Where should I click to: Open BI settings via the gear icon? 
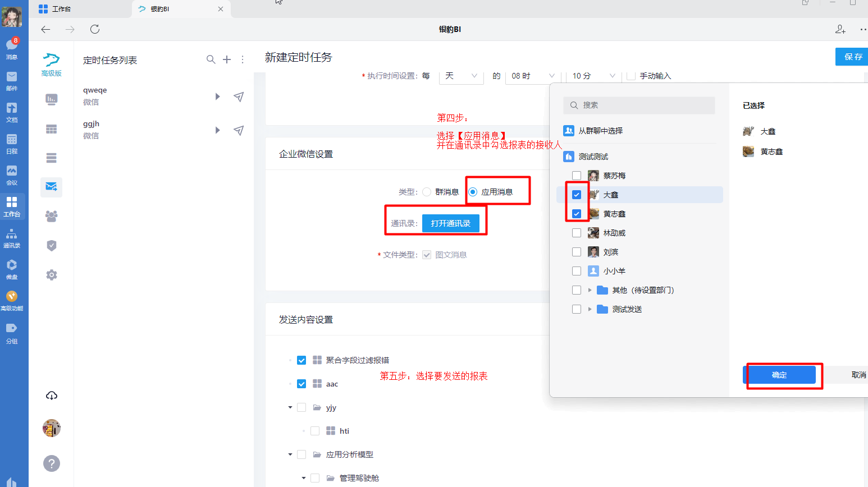tap(51, 274)
